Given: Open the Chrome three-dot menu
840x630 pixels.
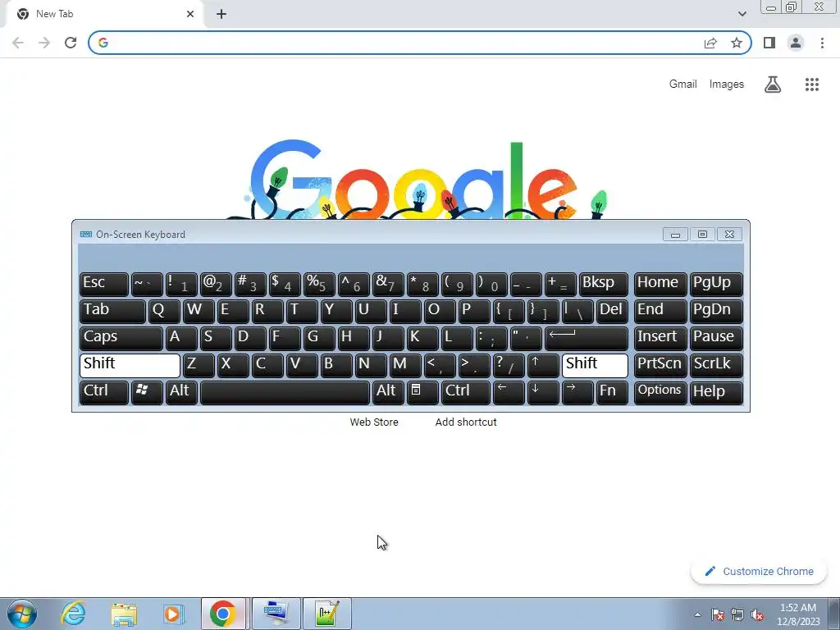Looking at the screenshot, I should click(822, 43).
